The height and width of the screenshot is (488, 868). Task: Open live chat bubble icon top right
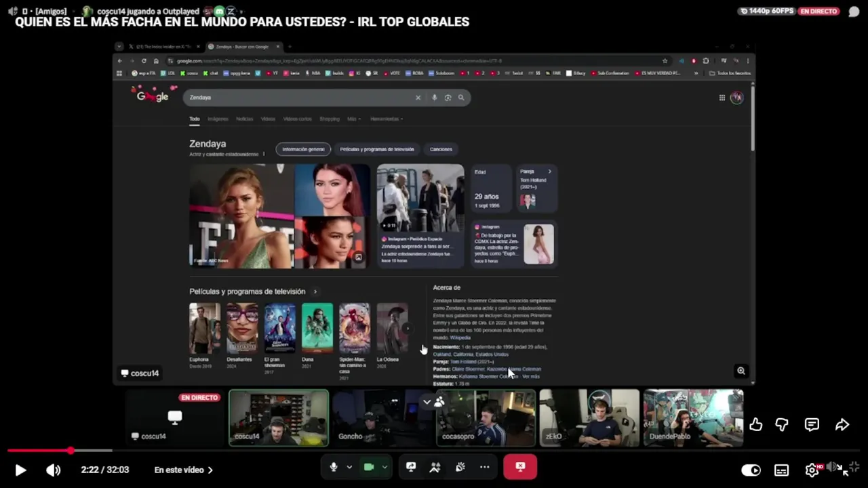[x=854, y=12]
